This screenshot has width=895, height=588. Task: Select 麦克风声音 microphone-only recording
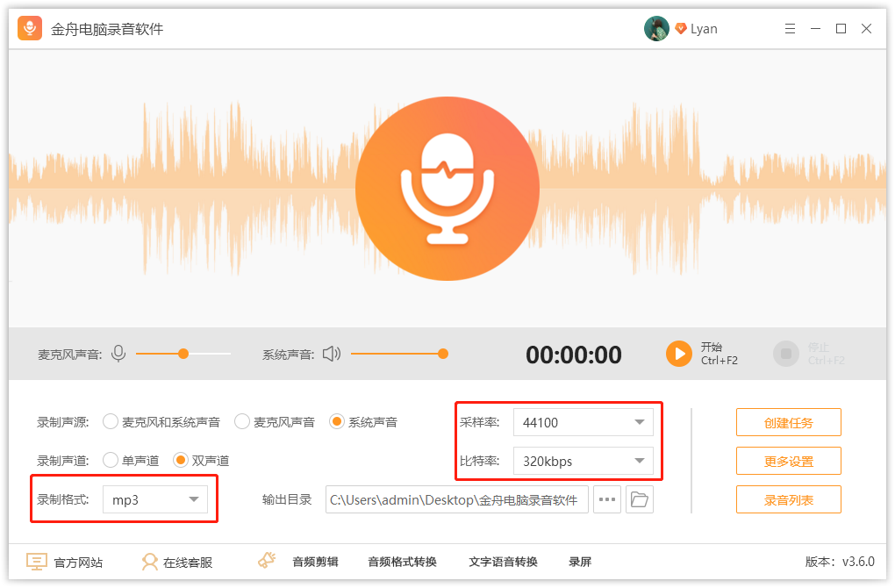[242, 421]
